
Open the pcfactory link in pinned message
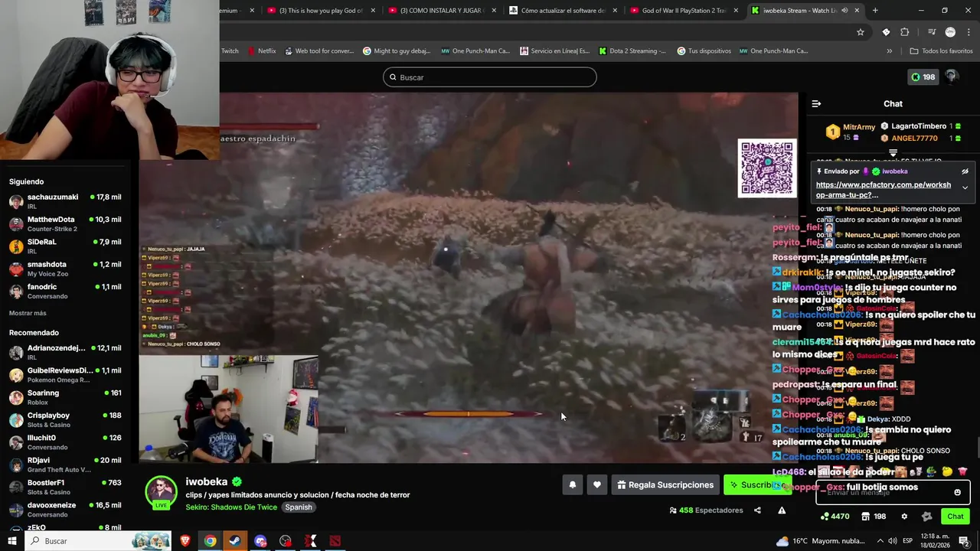[884, 190]
